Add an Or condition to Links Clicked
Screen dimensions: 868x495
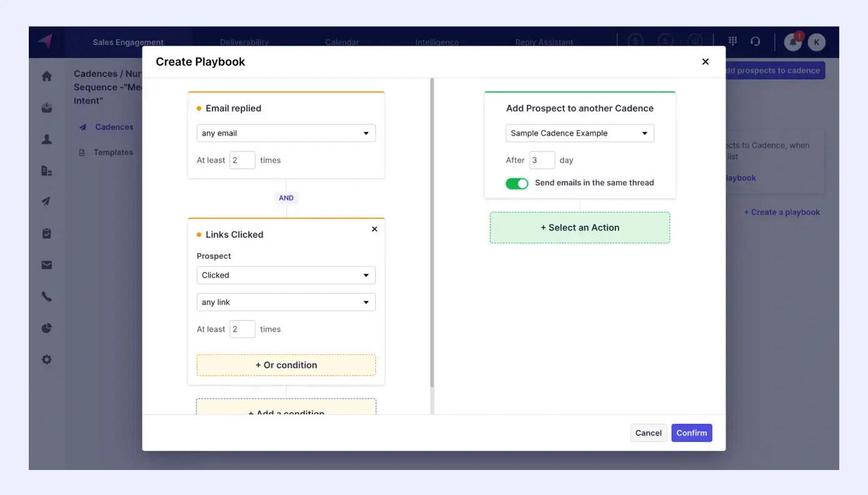tap(286, 364)
